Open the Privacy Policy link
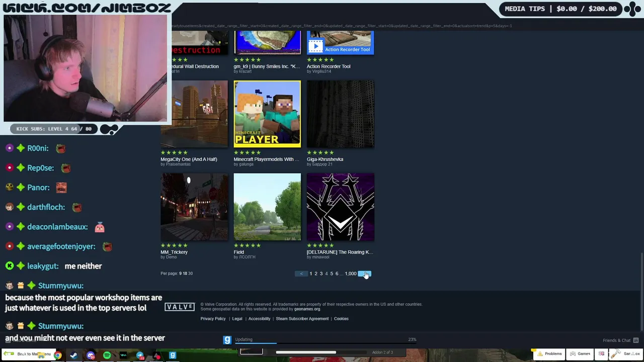Viewport: 644px width, 362px height. click(x=213, y=319)
